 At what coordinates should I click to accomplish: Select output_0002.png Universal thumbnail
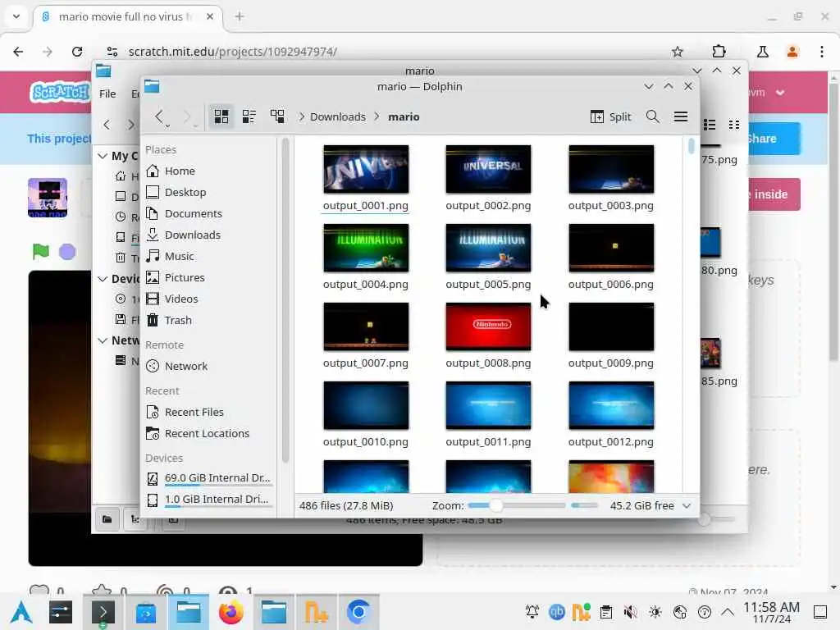[489, 169]
